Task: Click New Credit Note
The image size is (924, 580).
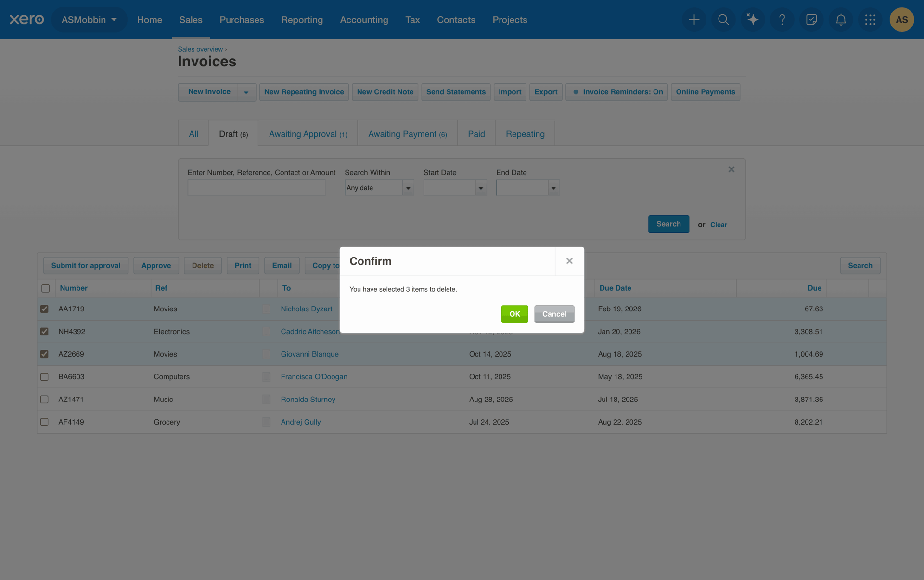Action: (385, 92)
